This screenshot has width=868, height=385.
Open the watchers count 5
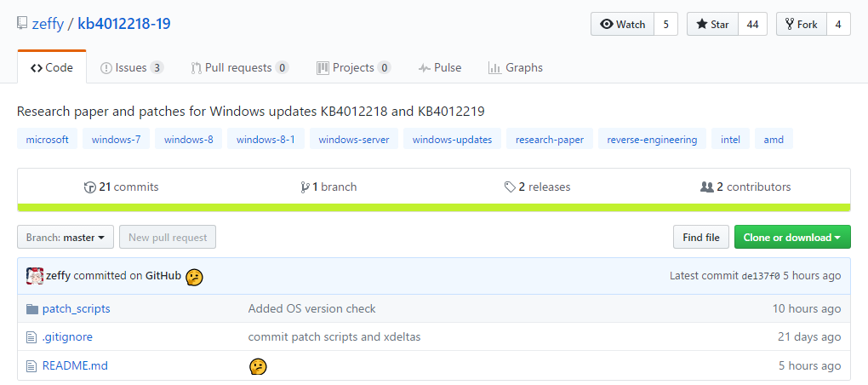[666, 25]
